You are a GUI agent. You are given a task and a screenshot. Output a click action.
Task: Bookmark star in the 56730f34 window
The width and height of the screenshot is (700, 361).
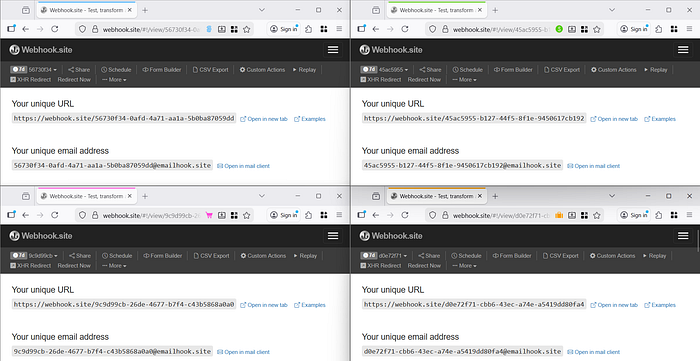click(246, 29)
